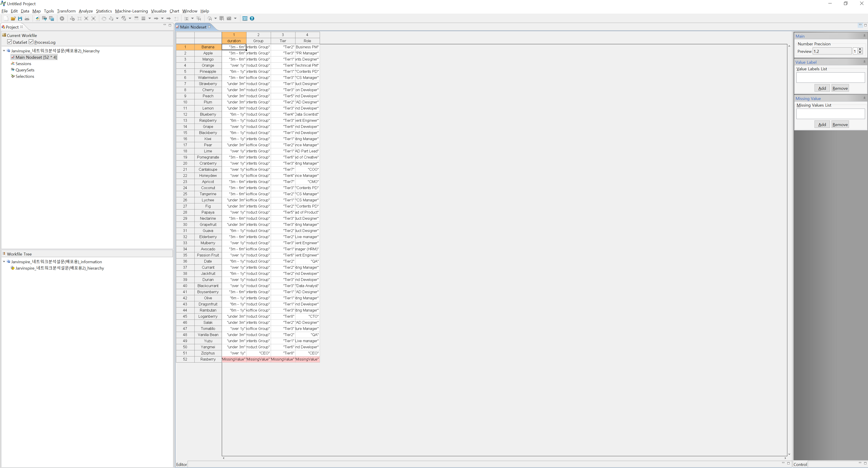Collapse the Jarvinspire information workfile node
868x468 pixels.
coord(4,261)
